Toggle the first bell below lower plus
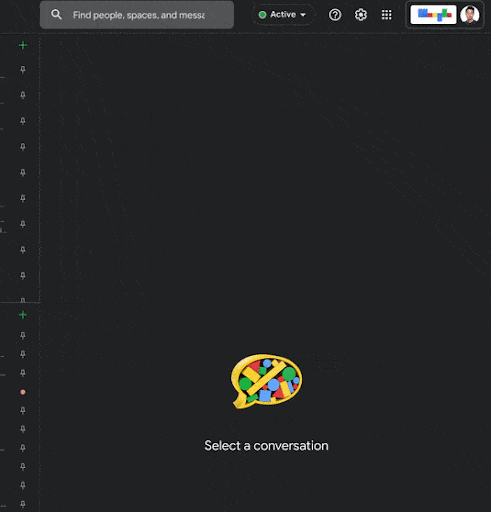The height and width of the screenshot is (512, 491). click(x=23, y=335)
